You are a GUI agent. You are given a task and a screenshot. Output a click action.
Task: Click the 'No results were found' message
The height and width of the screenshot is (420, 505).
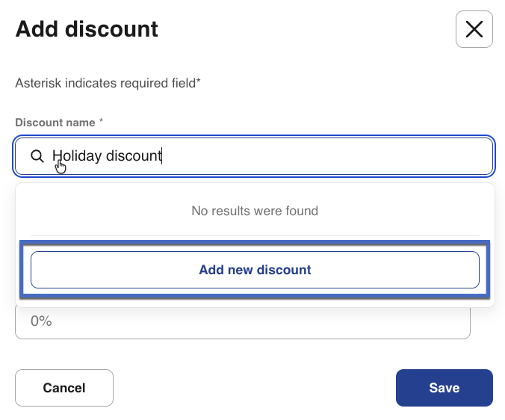pyautogui.click(x=255, y=211)
